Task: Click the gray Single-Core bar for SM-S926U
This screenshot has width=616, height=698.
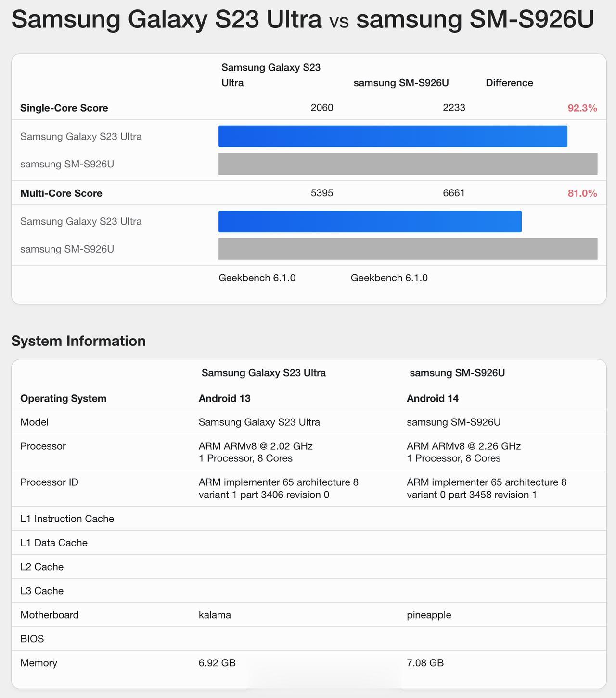Action: click(x=408, y=164)
